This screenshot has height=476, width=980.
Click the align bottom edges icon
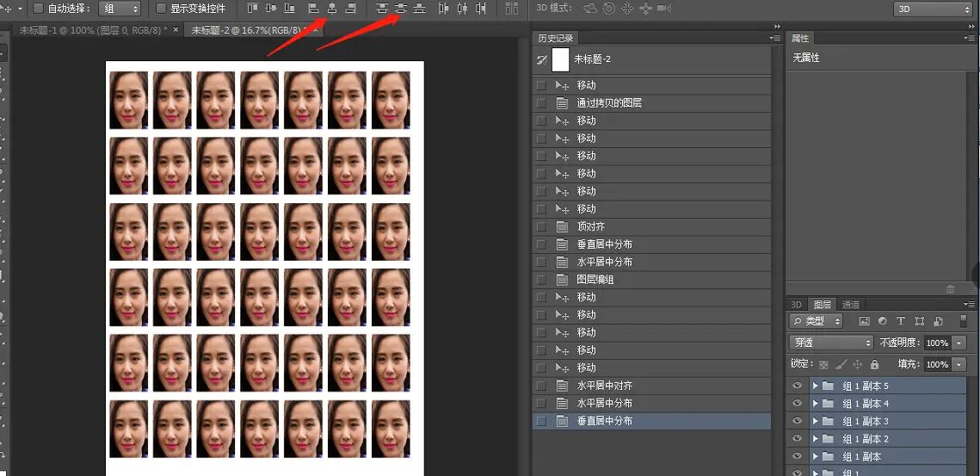click(289, 9)
